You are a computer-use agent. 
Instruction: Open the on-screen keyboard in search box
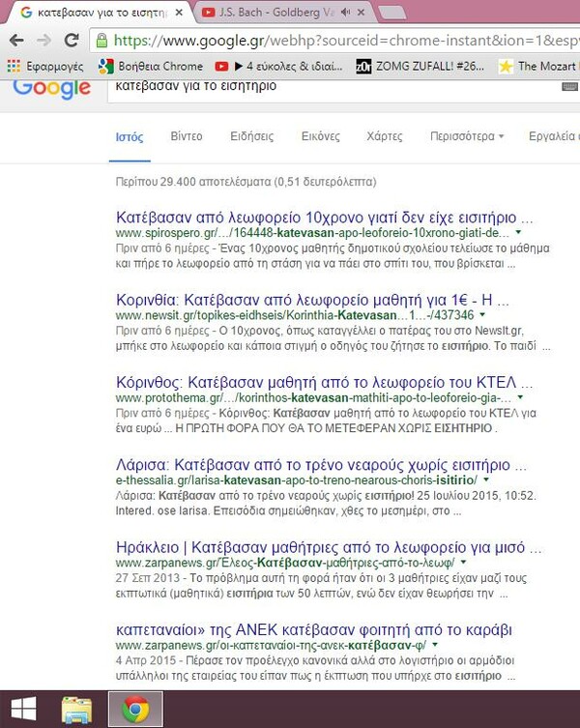(x=569, y=87)
